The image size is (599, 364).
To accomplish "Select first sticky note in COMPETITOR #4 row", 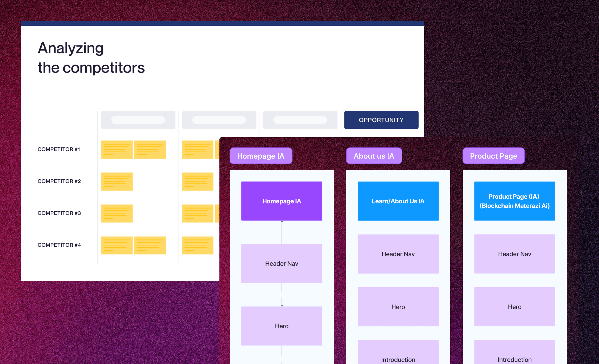I will [117, 245].
